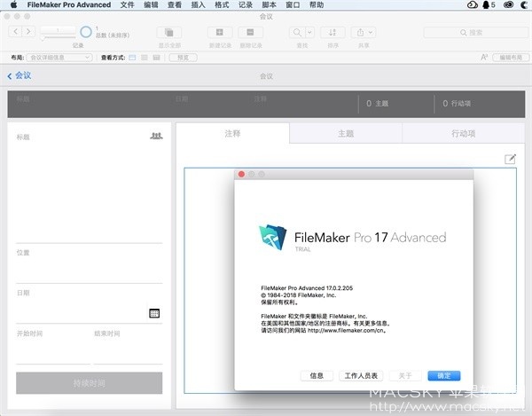
Task: Open the 文件 menu
Action: pos(127,4)
